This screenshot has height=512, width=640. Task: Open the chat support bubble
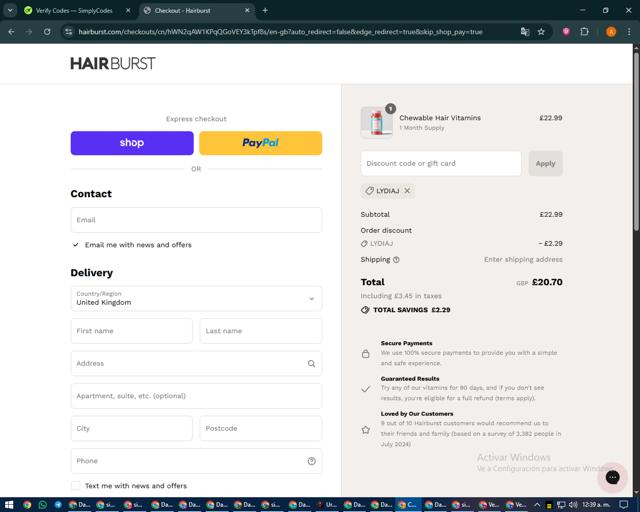pyautogui.click(x=612, y=477)
